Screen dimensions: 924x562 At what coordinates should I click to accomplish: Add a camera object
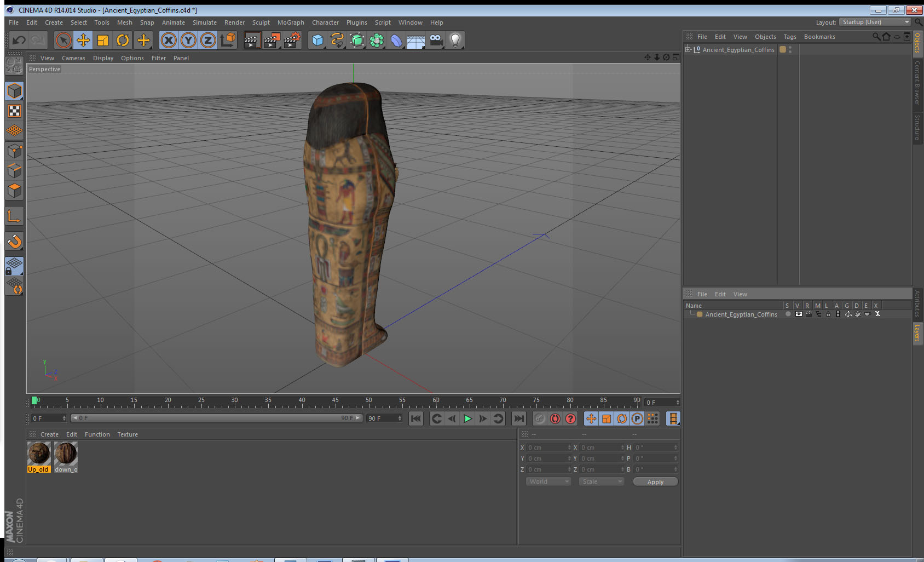[x=436, y=40]
